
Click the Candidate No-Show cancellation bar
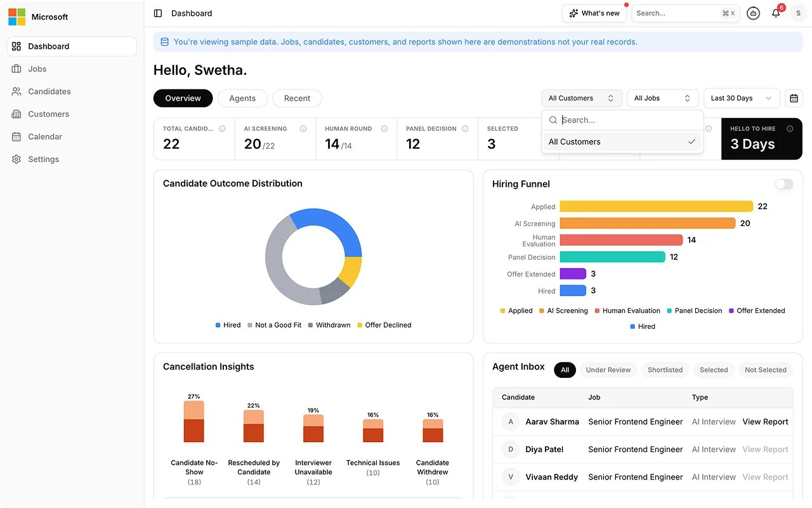[194, 422]
